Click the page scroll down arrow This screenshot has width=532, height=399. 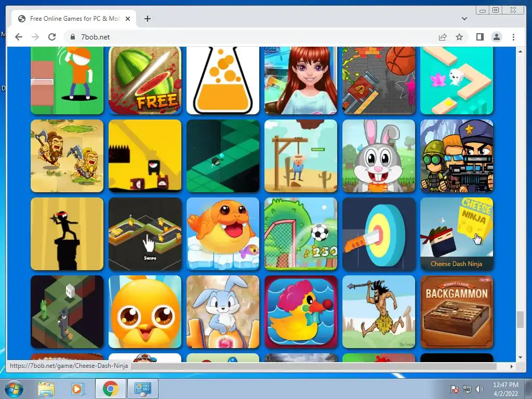click(x=520, y=357)
